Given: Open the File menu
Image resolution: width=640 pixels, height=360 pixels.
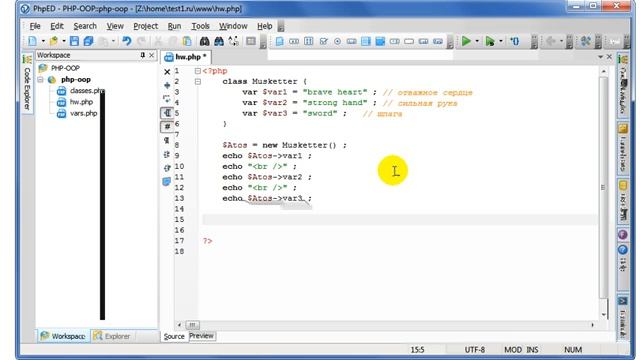Looking at the screenshot, I should point(35,26).
